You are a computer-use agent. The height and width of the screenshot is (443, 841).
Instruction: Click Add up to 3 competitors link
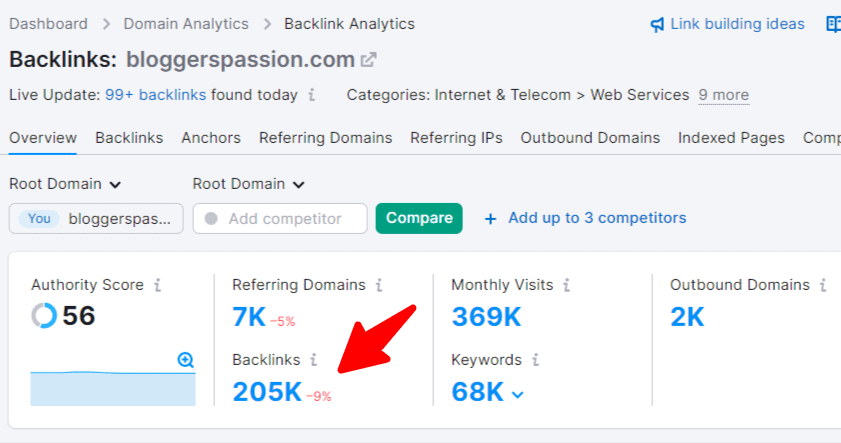click(585, 218)
